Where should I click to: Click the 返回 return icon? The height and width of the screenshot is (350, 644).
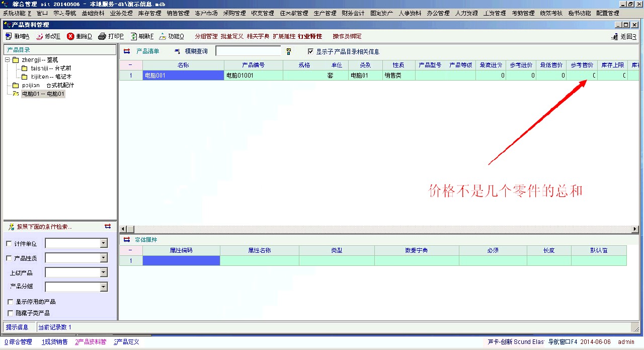tap(615, 37)
